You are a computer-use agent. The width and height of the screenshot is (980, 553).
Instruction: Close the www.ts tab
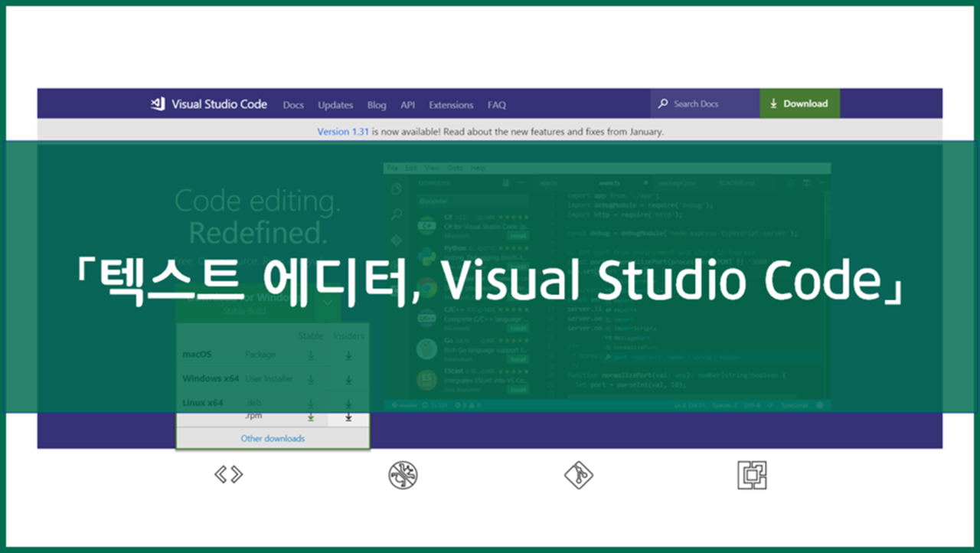[x=645, y=183]
